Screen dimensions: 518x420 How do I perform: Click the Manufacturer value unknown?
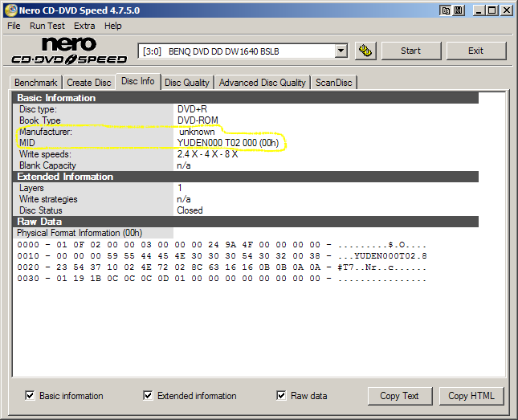(197, 132)
